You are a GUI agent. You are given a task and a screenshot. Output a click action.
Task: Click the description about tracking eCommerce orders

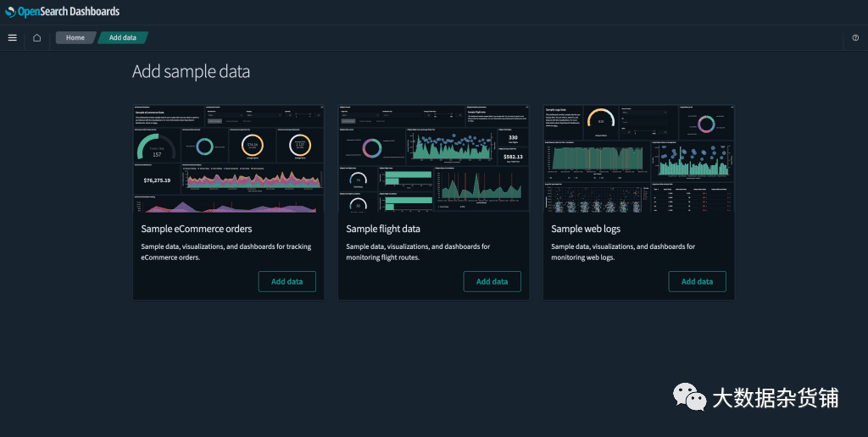click(225, 252)
